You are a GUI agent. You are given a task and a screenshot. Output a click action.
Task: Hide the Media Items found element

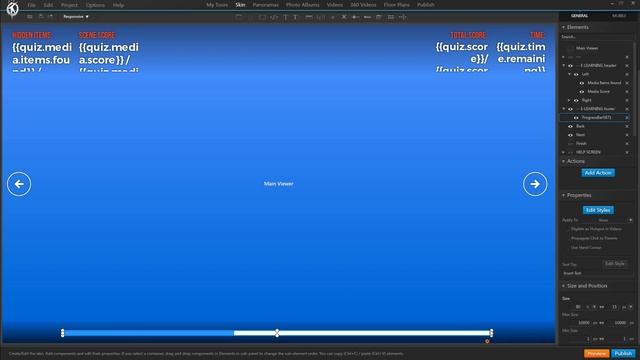click(582, 83)
